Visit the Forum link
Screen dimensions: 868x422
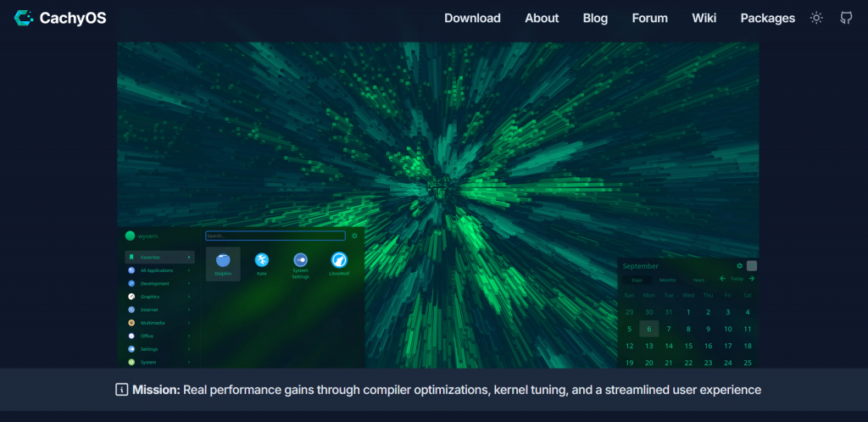click(649, 18)
